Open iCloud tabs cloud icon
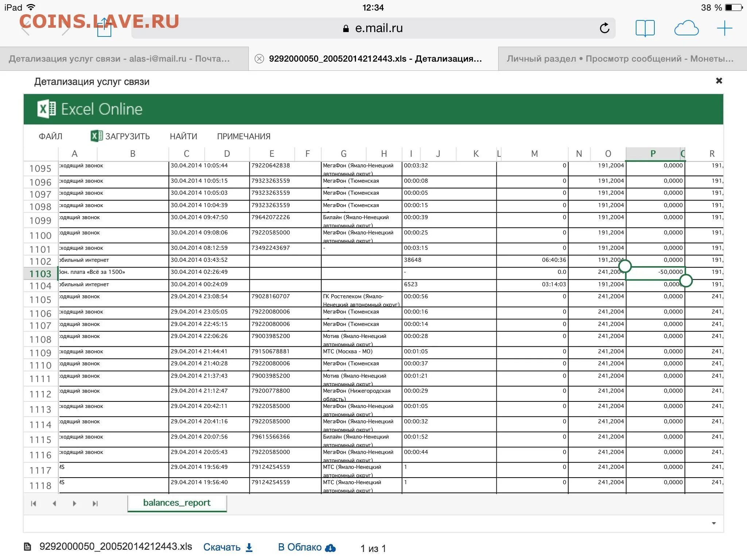Viewport: 747px width, 560px height. coord(686,28)
